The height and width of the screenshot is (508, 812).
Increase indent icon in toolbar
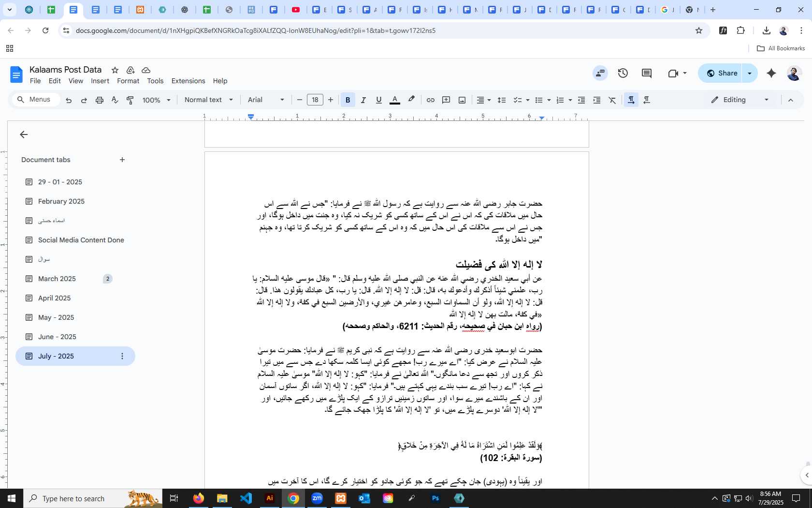tap(597, 100)
